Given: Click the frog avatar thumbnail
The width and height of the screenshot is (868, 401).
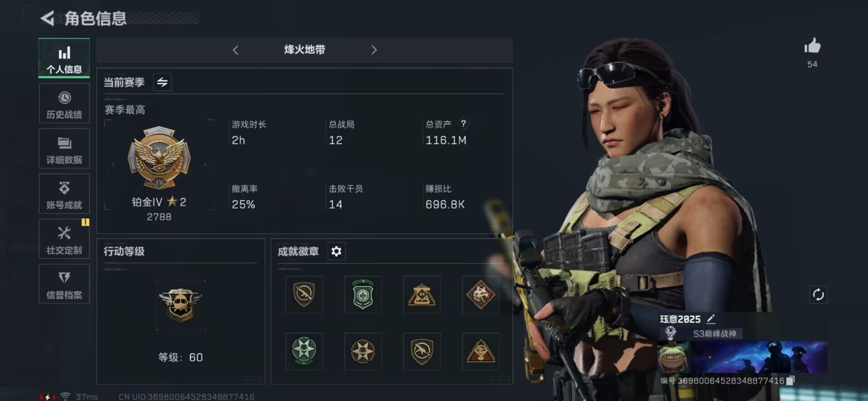Looking at the screenshot, I should [x=674, y=357].
